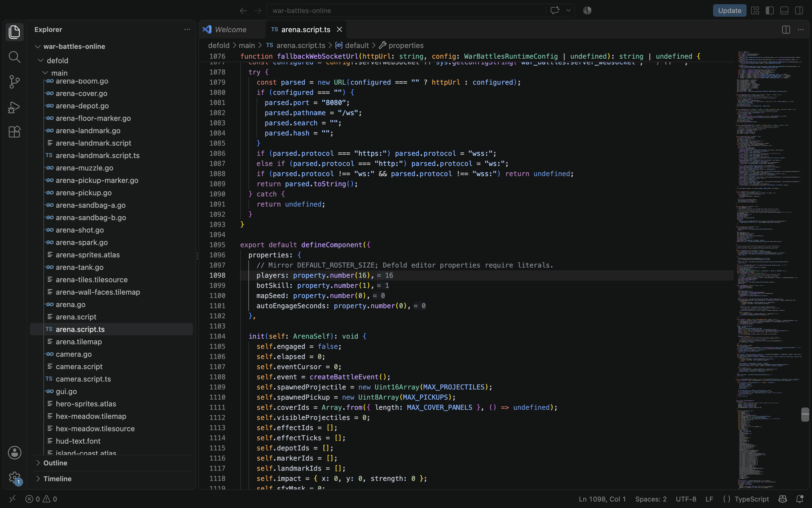Switch to the Welcome tab
This screenshot has width=812, height=508.
(232, 30)
